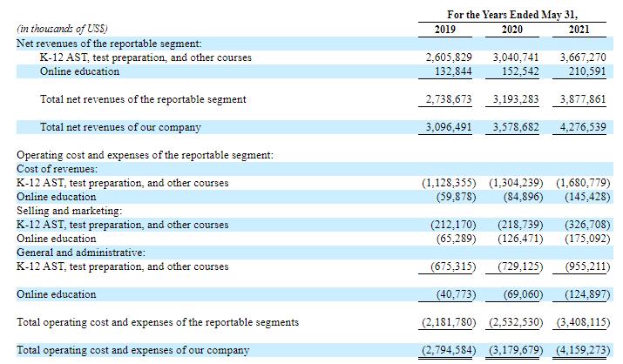Select the 'General and administrative:' heading
Image resolution: width=623 pixels, height=364 pixels.
(81, 252)
